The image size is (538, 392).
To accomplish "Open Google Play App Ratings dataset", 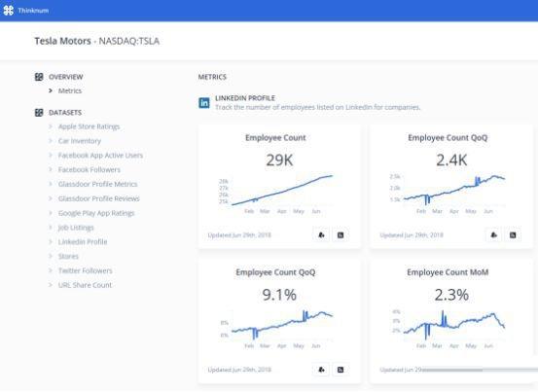I will coord(96,213).
